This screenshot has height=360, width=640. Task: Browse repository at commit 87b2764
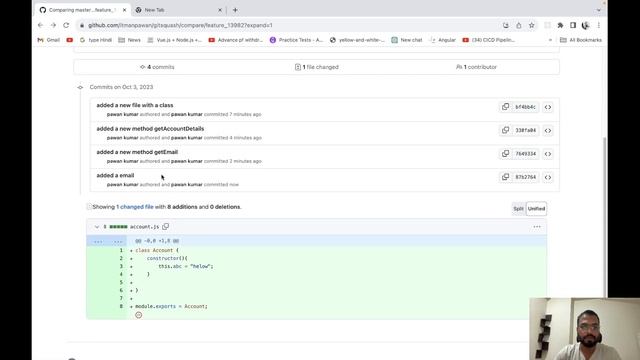point(548,177)
